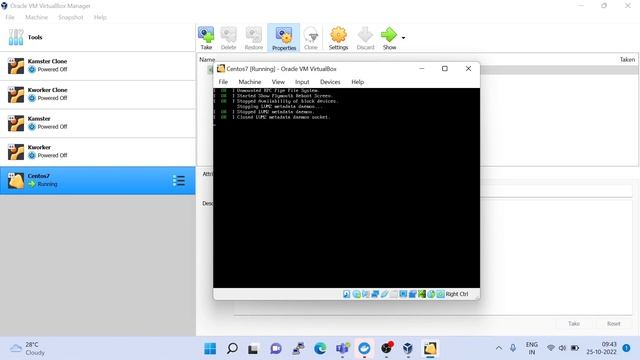The height and width of the screenshot is (360, 640).
Task: Open the Windows Start menu
Action: click(210, 349)
